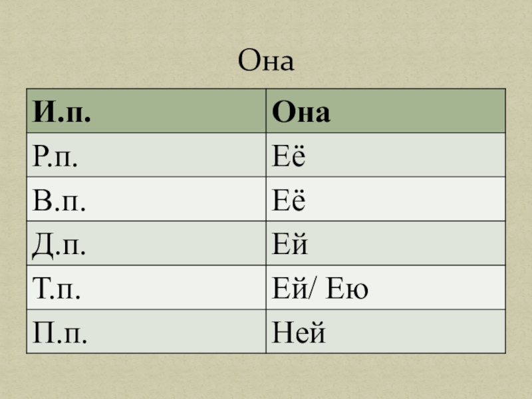Viewport: 532px width, 399px height.
Task: Click empty space right of "Ей" in Д.п. row
Action: (412, 244)
